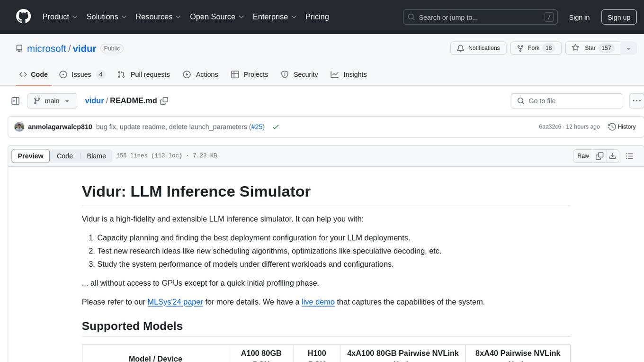Open the Raw file view
The height and width of the screenshot is (362, 644).
tap(583, 156)
